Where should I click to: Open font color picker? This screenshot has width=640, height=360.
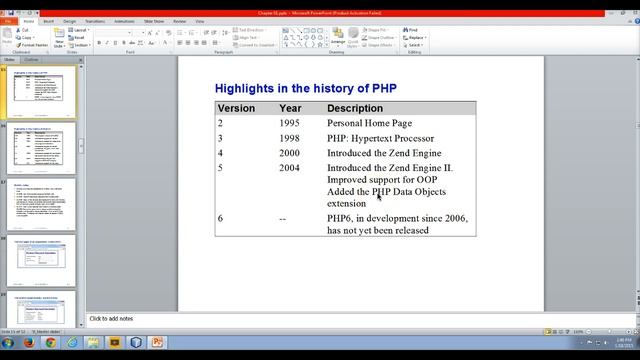tap(165, 43)
